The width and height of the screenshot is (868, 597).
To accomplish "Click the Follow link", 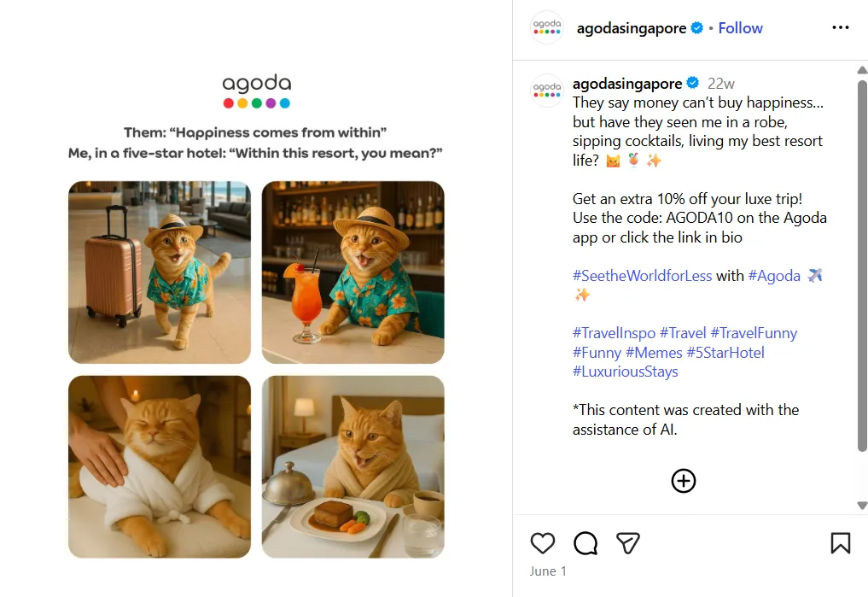I will (x=740, y=27).
